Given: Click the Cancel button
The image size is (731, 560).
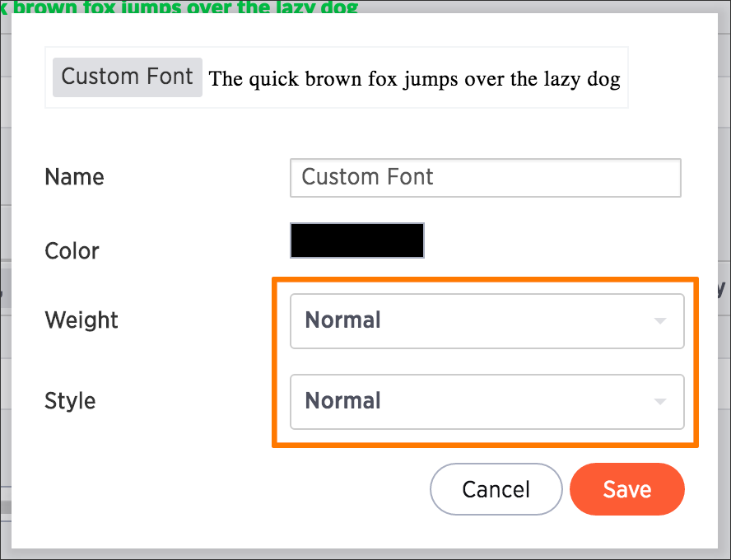Looking at the screenshot, I should pyautogui.click(x=496, y=489).
